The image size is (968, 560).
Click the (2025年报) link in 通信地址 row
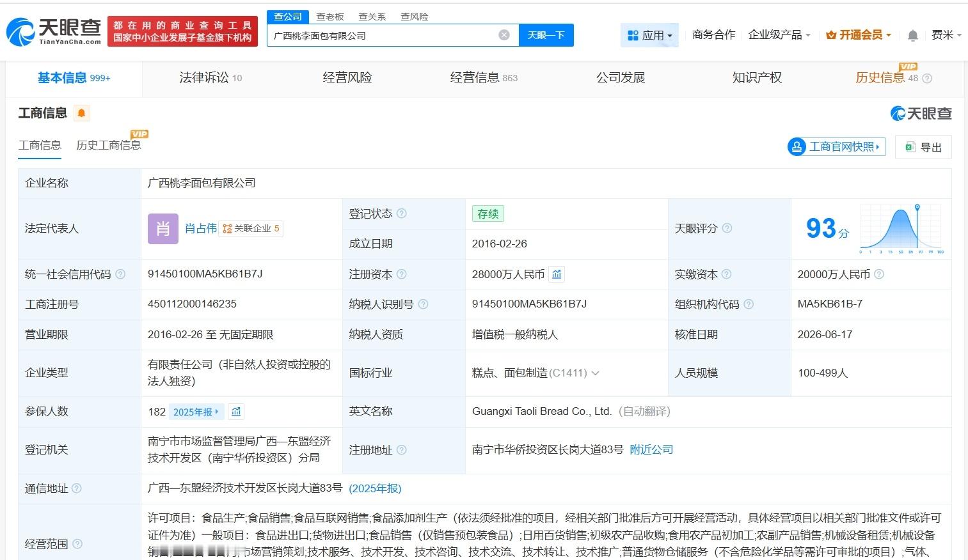click(x=375, y=488)
